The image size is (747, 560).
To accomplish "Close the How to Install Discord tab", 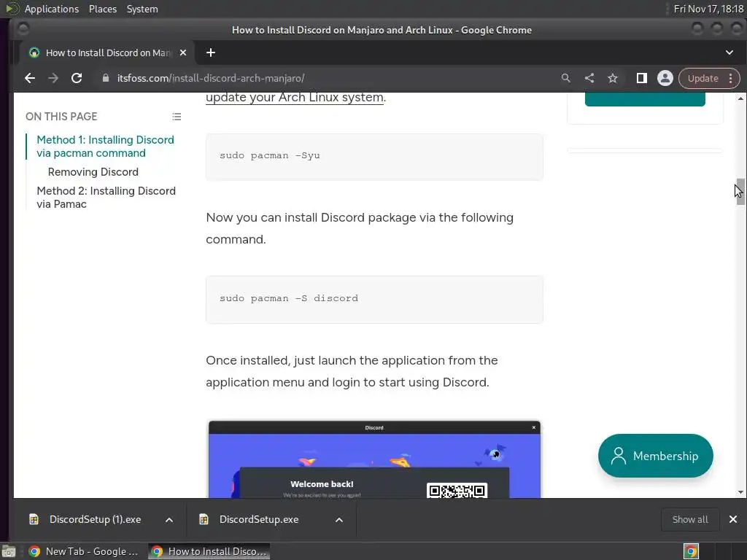I will [x=183, y=52].
